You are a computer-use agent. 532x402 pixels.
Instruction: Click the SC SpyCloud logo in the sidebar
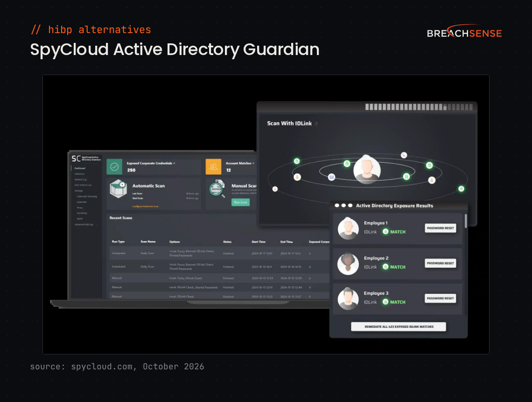pos(86,159)
